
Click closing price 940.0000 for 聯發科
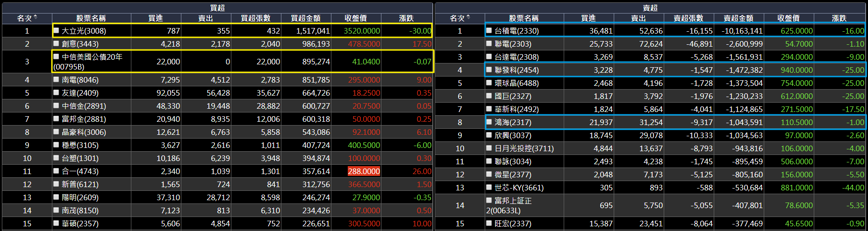[797, 70]
